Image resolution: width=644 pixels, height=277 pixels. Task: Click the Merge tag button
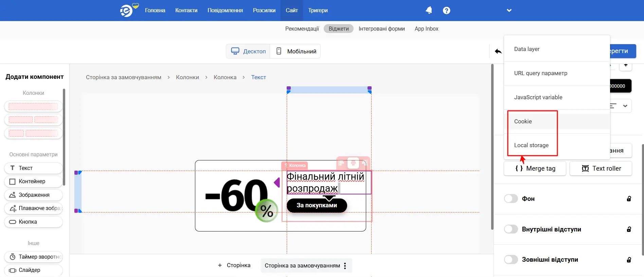click(535, 169)
